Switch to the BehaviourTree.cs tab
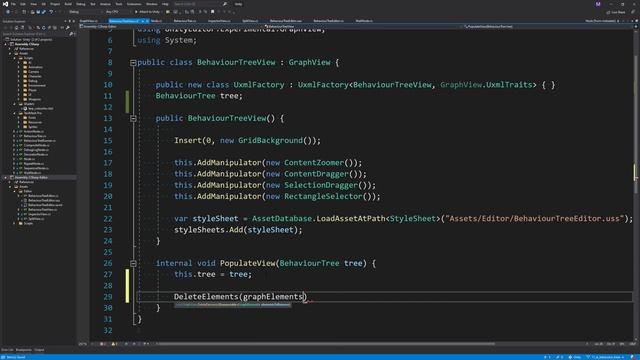This screenshot has width=640, height=360. pyautogui.click(x=184, y=21)
